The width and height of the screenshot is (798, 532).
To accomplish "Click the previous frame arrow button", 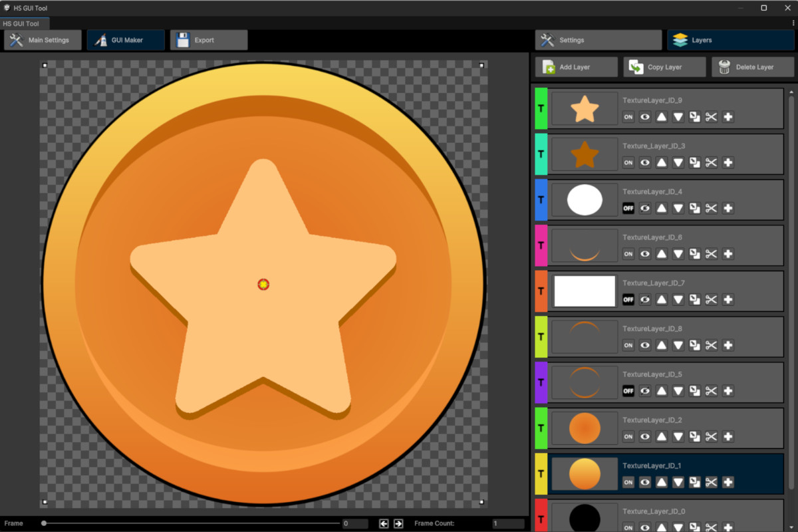I will [384, 523].
